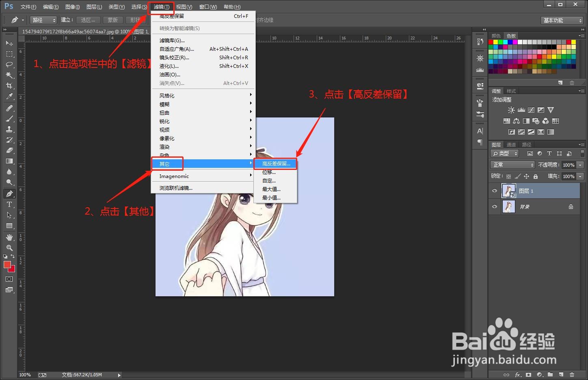Select the Spot Healing Brush tool
The image size is (588, 380).
pos(9,108)
